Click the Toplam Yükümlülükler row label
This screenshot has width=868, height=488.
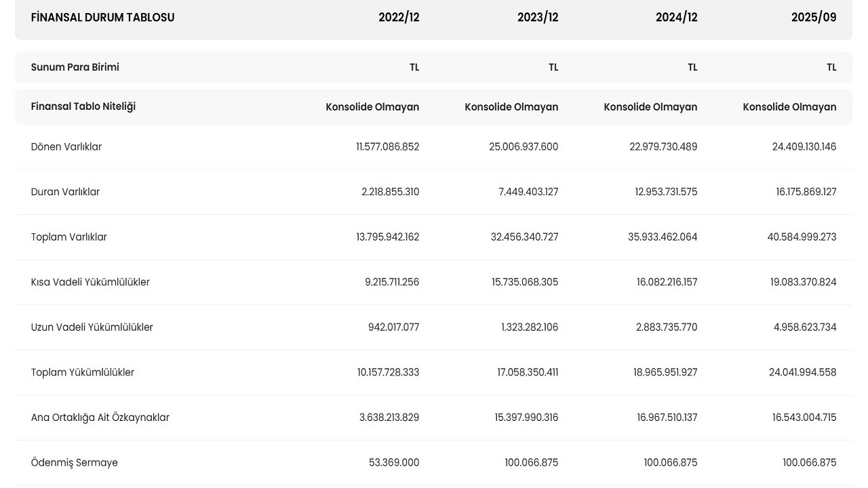point(83,372)
